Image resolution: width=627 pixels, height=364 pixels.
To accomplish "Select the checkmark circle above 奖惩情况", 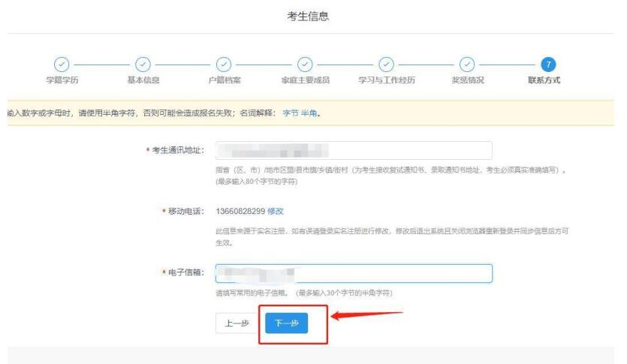I will (466, 64).
